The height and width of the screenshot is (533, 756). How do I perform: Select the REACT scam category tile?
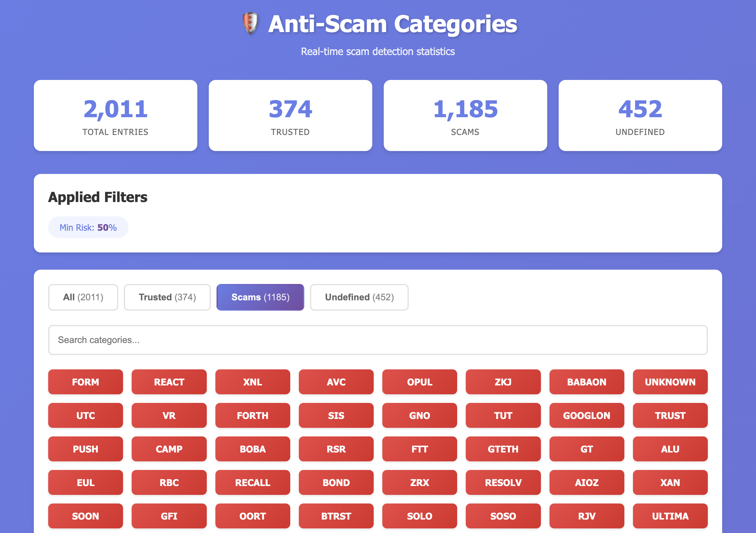tap(169, 382)
